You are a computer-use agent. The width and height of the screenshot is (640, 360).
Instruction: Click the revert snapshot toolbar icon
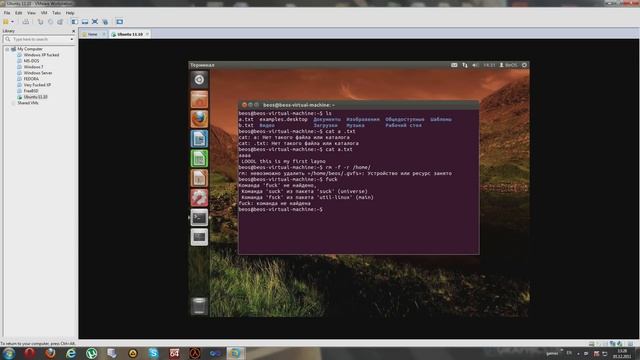point(50,22)
